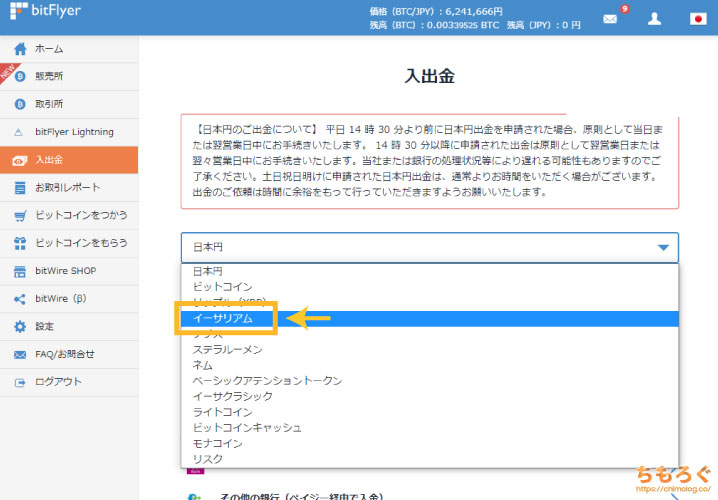Open ビットコインをつかう in the sidebar
This screenshot has width=718, height=500.
coord(69,216)
